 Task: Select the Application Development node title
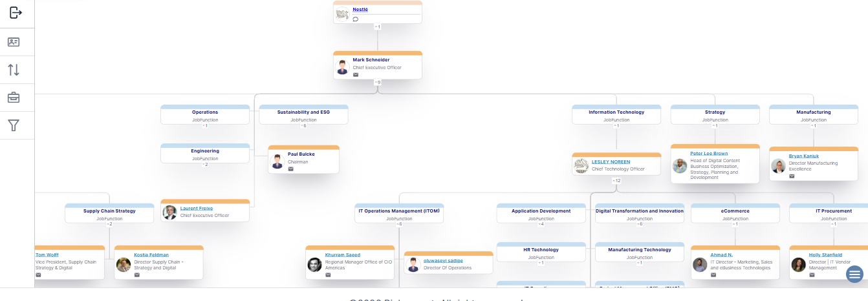pos(541,211)
